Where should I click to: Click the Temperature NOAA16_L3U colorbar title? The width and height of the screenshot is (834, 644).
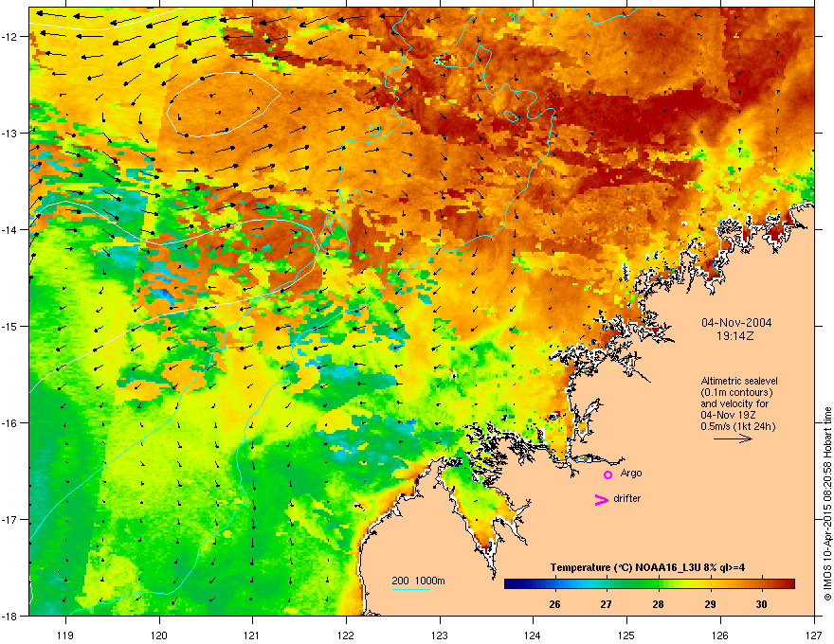pyautogui.click(x=647, y=567)
